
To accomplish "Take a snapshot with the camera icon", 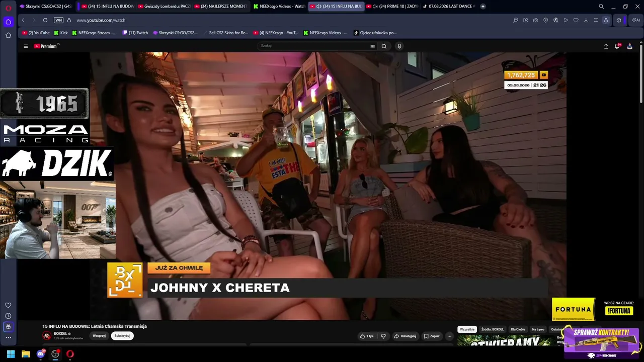I will (536, 20).
